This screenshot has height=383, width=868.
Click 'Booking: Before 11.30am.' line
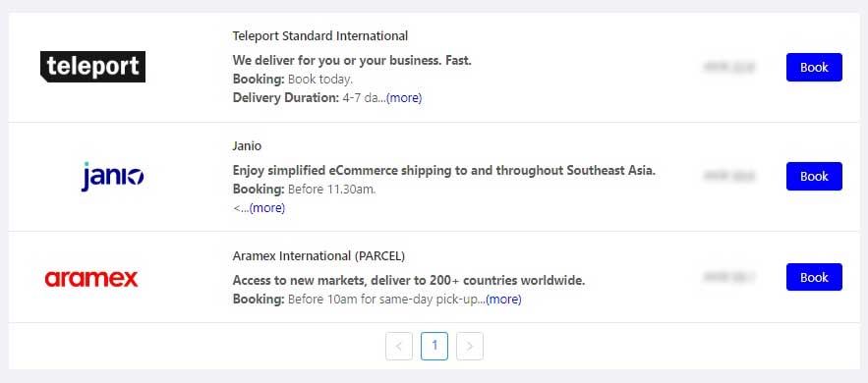click(305, 189)
